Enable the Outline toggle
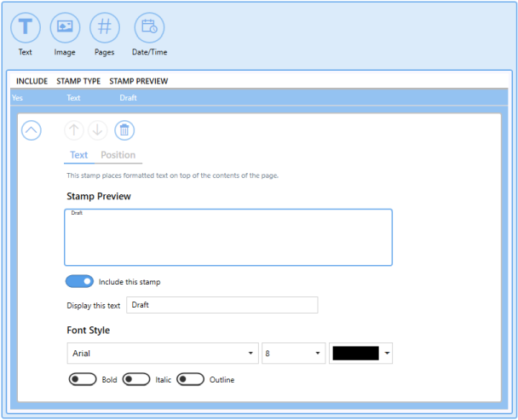The image size is (518, 420). [x=190, y=379]
